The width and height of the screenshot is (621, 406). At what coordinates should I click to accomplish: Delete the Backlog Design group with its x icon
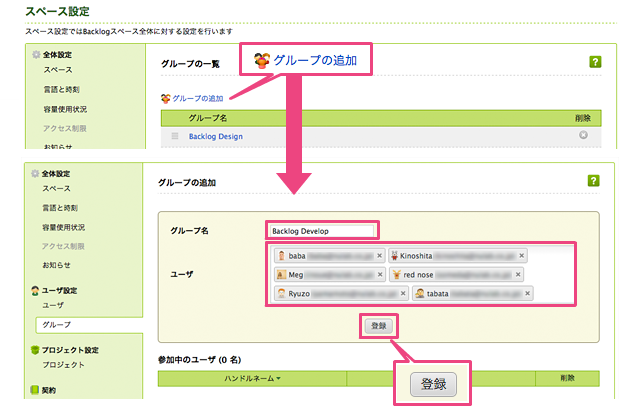click(583, 135)
